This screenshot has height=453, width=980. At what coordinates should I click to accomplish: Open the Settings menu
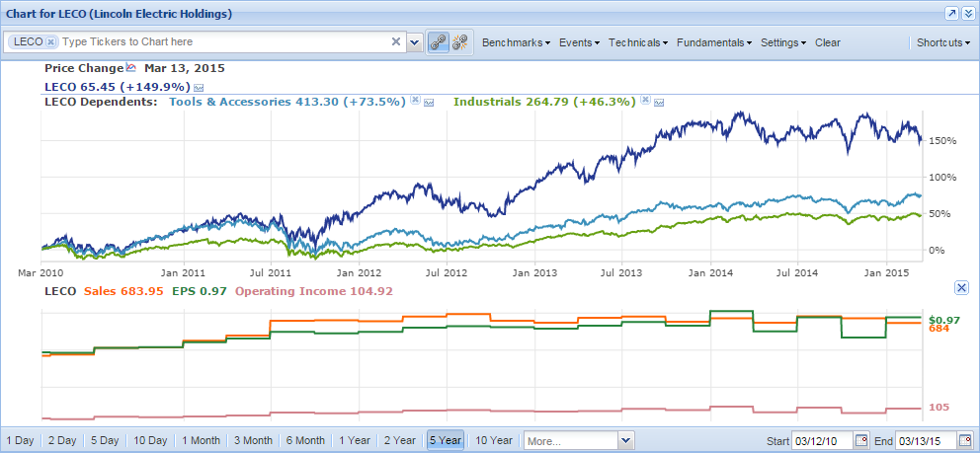783,42
